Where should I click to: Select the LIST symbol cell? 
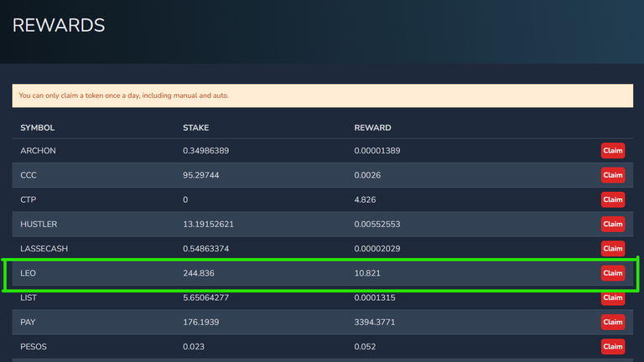(29, 297)
